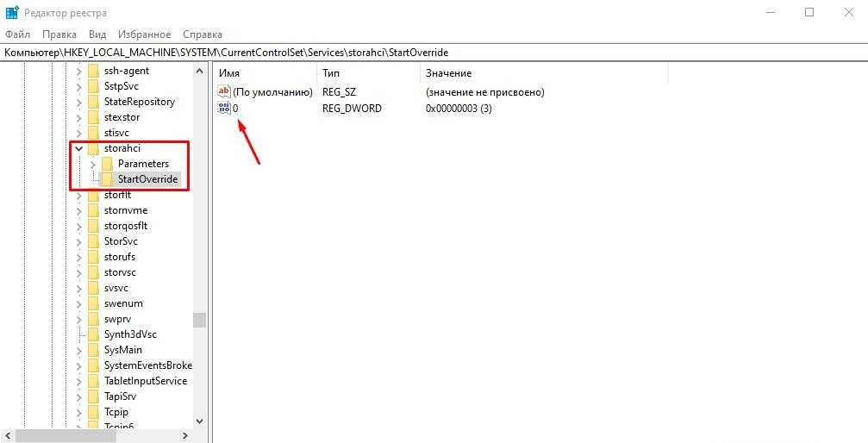868x443 pixels.
Task: Select the StartOverride folder icon
Action: [108, 179]
